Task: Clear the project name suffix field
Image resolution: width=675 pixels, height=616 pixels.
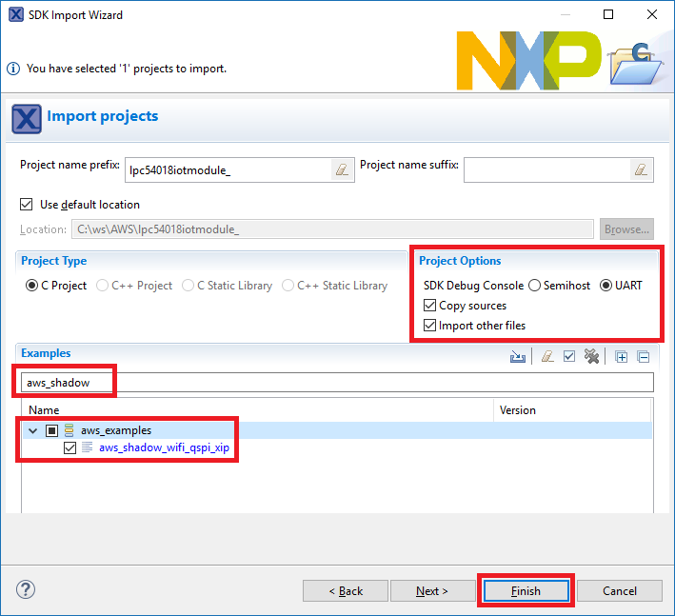Action: pyautogui.click(x=641, y=169)
